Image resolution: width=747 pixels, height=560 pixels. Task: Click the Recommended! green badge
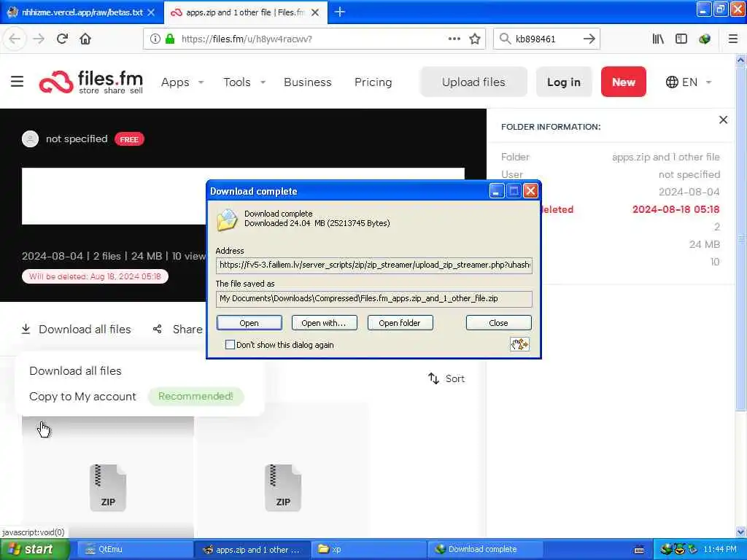[x=196, y=396]
